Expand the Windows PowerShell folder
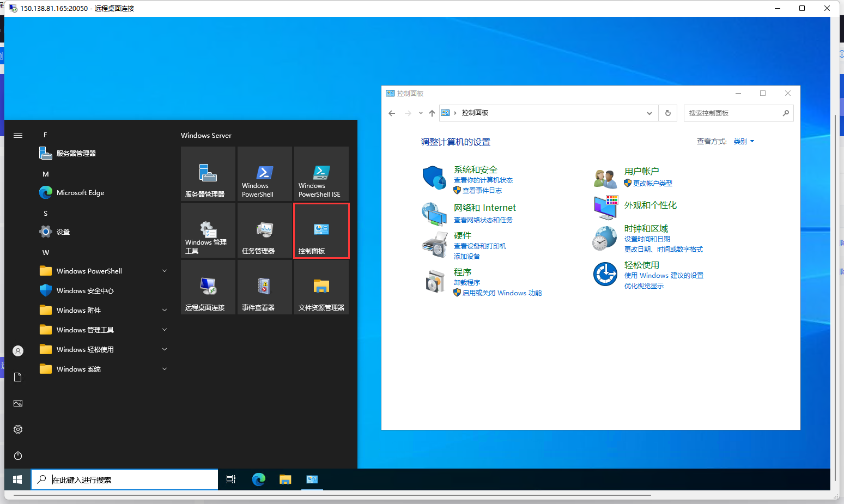Screen dimensions: 844x504 pos(104,271)
